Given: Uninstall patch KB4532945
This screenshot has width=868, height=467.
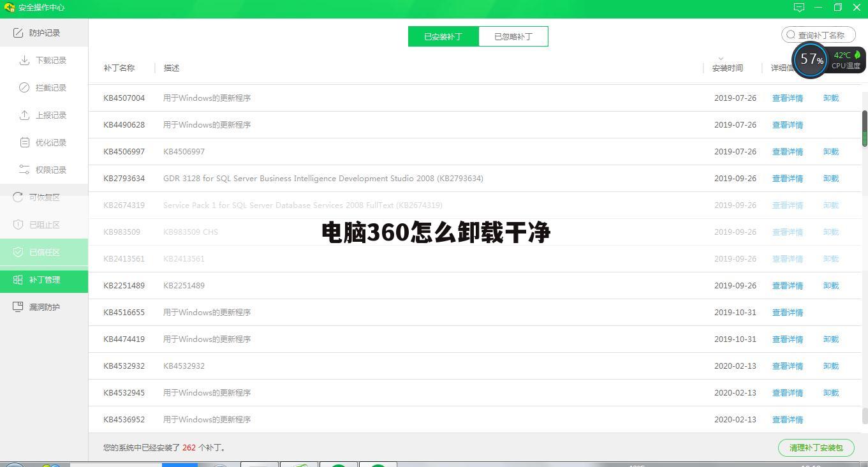Looking at the screenshot, I should 831,393.
